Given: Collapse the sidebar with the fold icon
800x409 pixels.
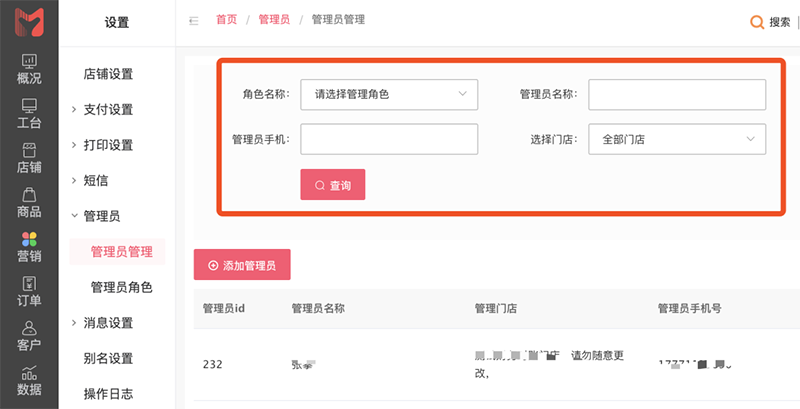Looking at the screenshot, I should point(193,20).
